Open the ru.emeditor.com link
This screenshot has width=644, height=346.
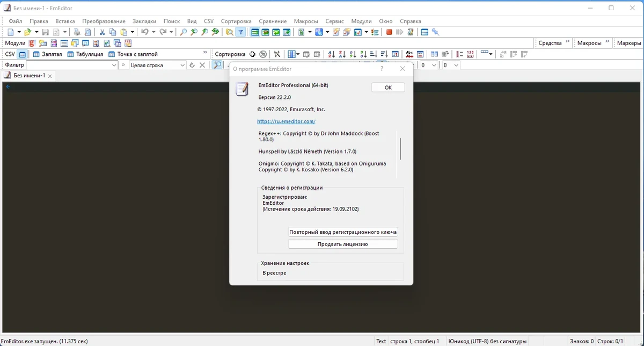286,121
